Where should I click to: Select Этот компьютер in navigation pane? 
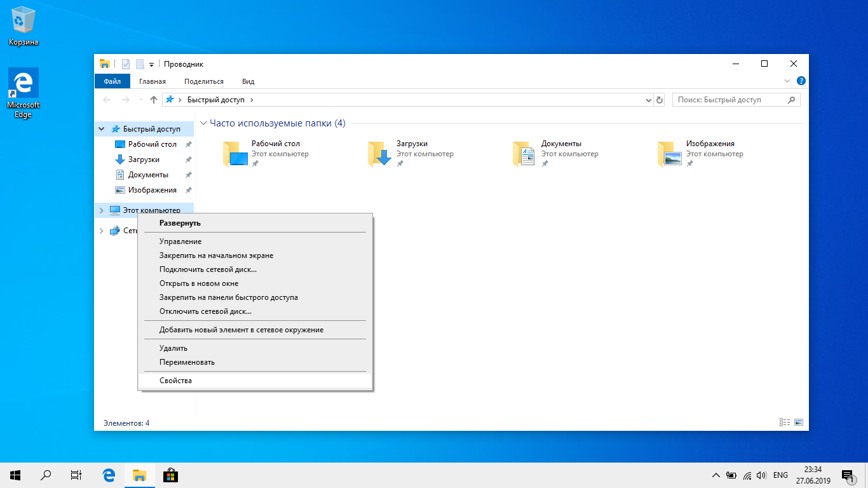[x=151, y=210]
